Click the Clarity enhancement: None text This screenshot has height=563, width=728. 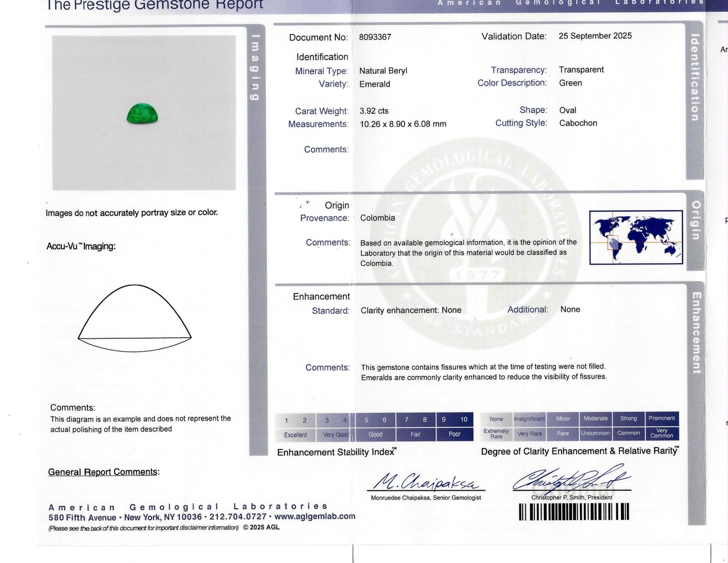click(411, 310)
